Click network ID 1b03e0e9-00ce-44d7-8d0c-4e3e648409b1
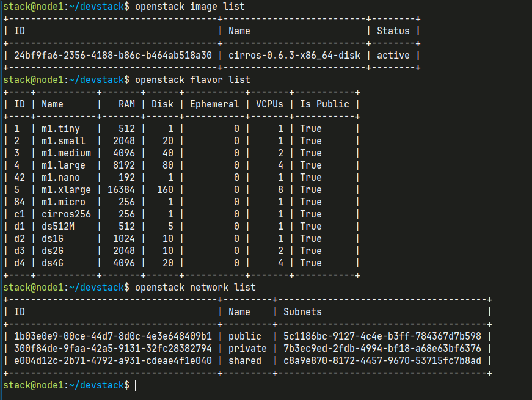 113,336
